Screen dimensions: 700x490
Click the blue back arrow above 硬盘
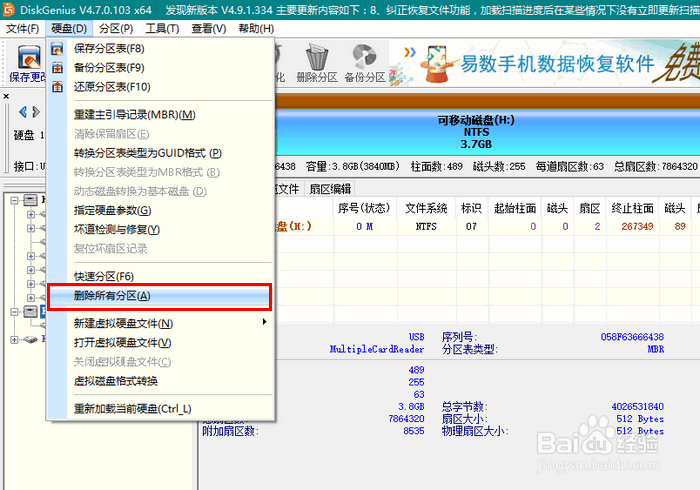(23, 112)
